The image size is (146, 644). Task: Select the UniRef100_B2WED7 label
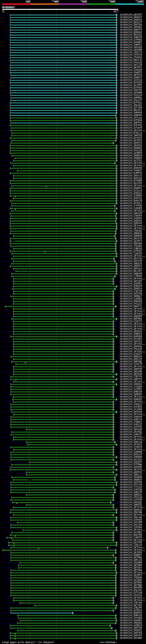click(x=131, y=555)
